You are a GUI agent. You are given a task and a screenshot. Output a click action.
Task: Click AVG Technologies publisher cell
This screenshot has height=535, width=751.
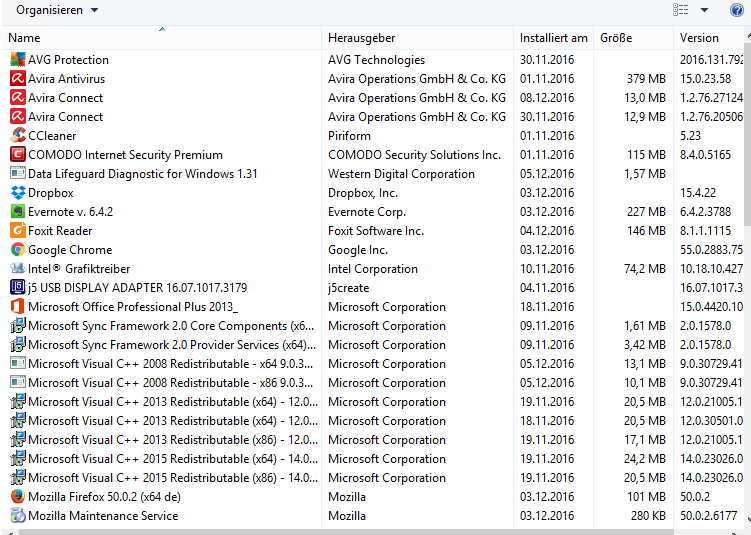(x=376, y=60)
